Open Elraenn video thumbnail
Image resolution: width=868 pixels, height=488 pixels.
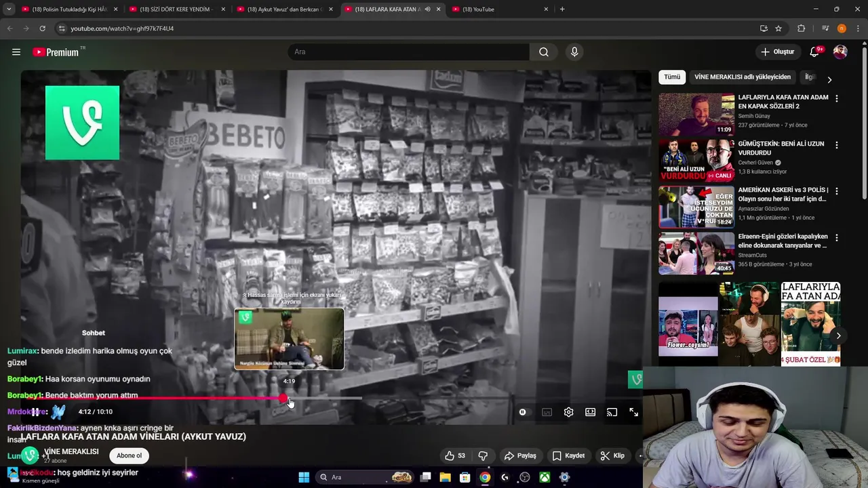coord(696,254)
